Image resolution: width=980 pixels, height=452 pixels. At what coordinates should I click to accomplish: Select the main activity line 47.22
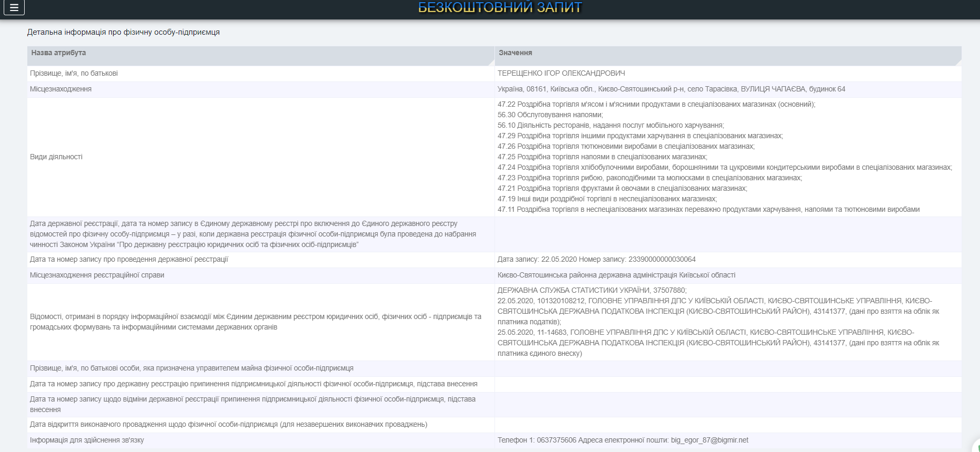point(656,105)
